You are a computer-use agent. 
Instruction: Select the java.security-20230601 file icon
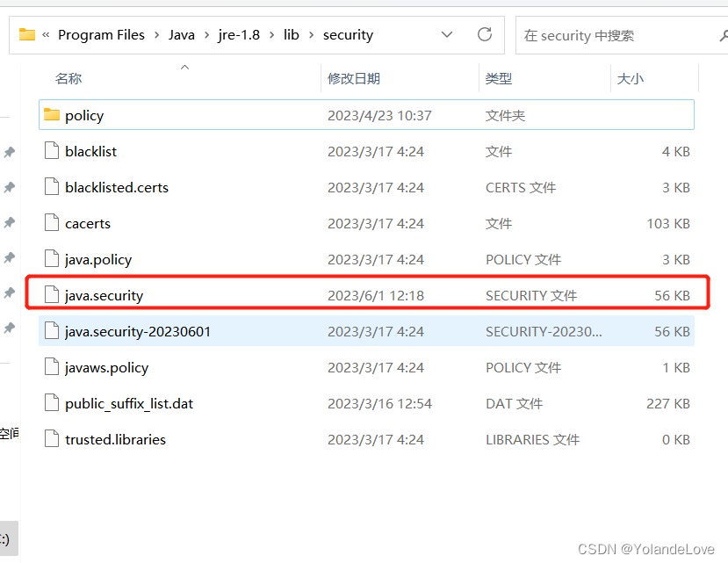(x=52, y=331)
